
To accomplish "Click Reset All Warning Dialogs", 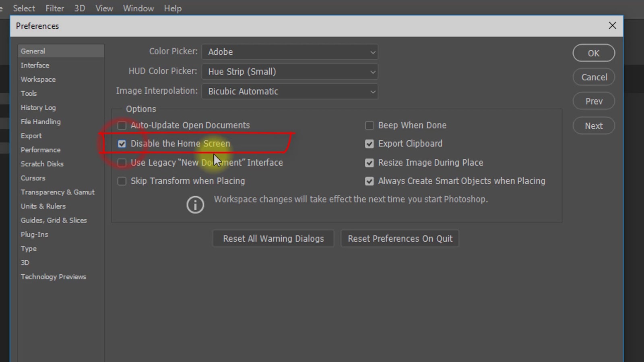I will point(273,238).
